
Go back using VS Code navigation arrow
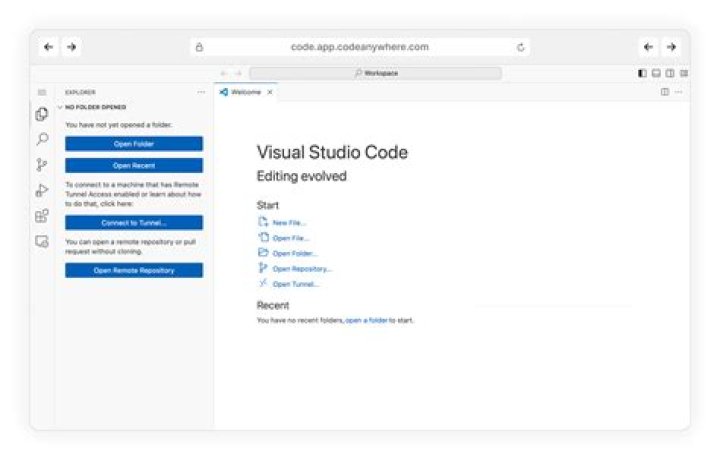(224, 73)
